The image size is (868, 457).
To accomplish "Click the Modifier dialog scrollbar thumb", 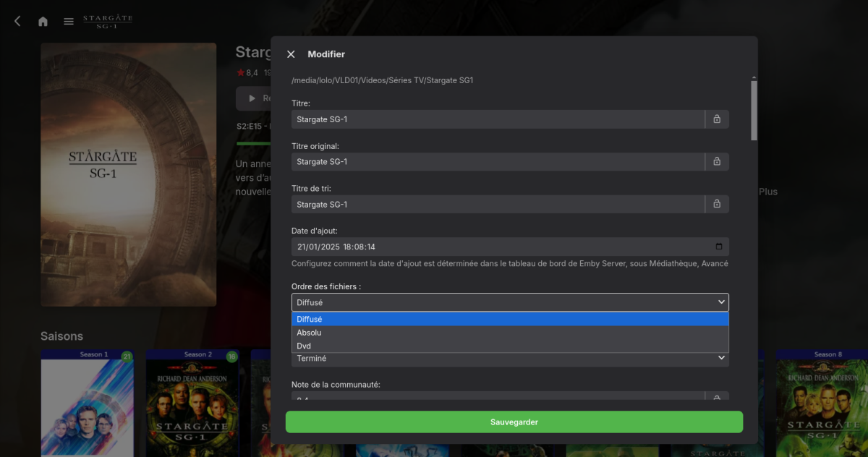I will tap(754, 110).
